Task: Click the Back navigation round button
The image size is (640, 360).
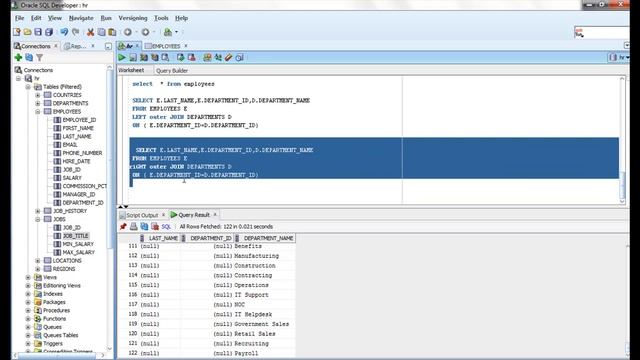Action: coord(128,32)
